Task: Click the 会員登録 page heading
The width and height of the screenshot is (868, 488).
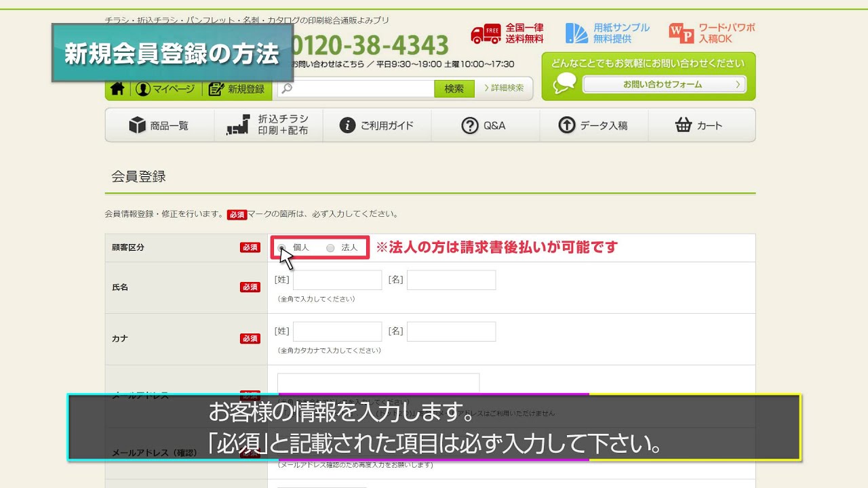Action: [x=139, y=176]
